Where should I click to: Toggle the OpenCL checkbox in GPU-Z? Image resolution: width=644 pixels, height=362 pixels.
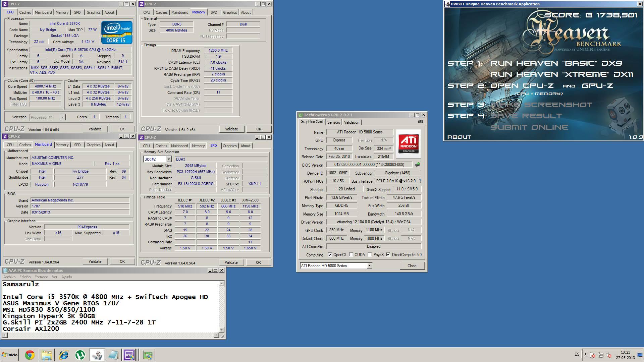(x=330, y=255)
